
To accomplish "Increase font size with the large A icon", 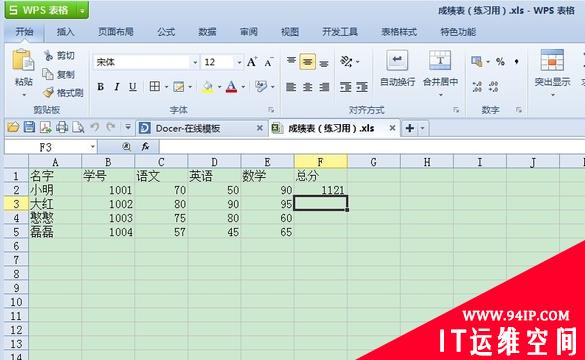I will click(252, 62).
